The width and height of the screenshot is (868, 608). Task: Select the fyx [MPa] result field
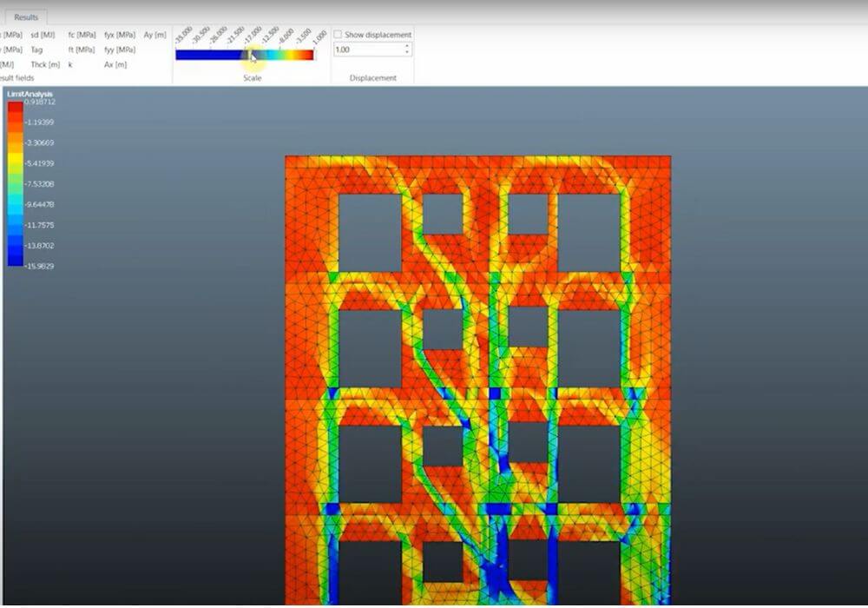coord(120,35)
